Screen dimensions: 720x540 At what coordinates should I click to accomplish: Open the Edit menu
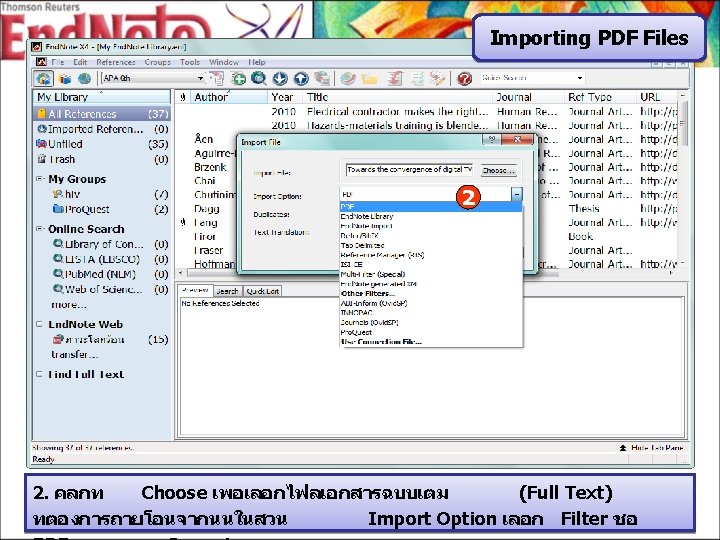80,62
